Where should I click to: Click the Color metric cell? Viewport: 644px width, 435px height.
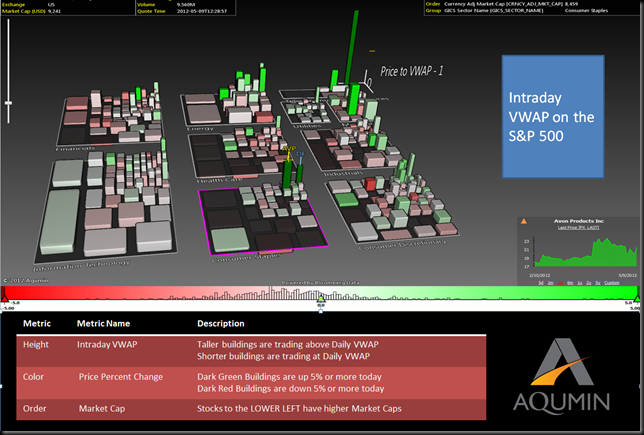(x=33, y=377)
